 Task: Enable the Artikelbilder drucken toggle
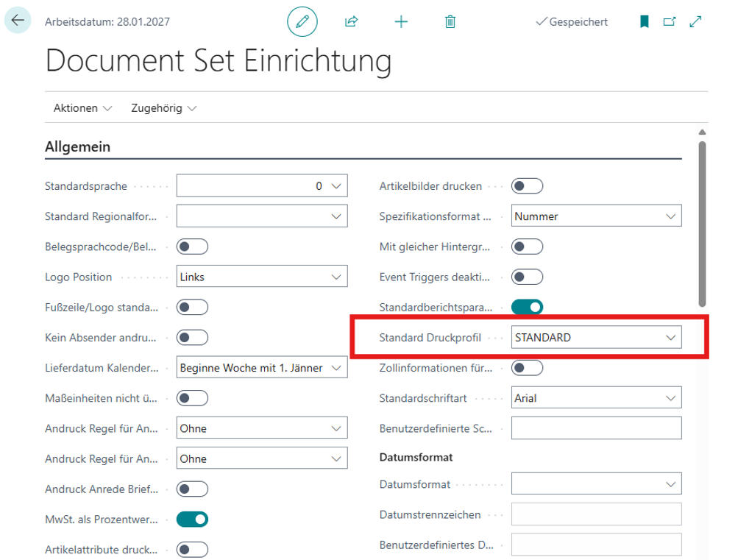pyautogui.click(x=527, y=186)
